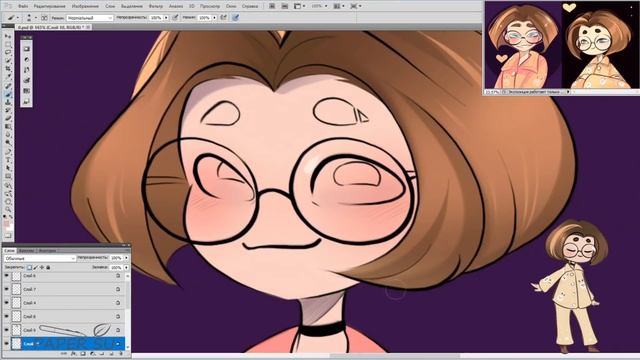This screenshot has width=640, height=360.
Task: Select the Hand tool
Action: (8, 201)
